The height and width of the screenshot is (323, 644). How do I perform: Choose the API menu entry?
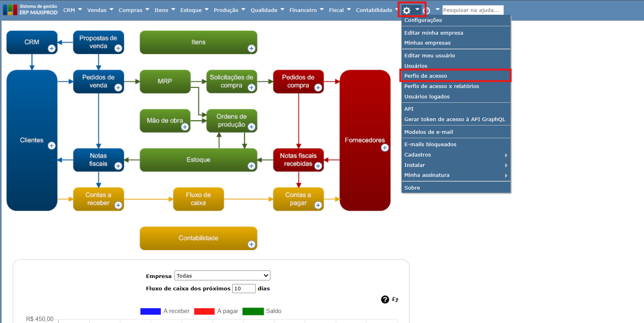(x=456, y=109)
